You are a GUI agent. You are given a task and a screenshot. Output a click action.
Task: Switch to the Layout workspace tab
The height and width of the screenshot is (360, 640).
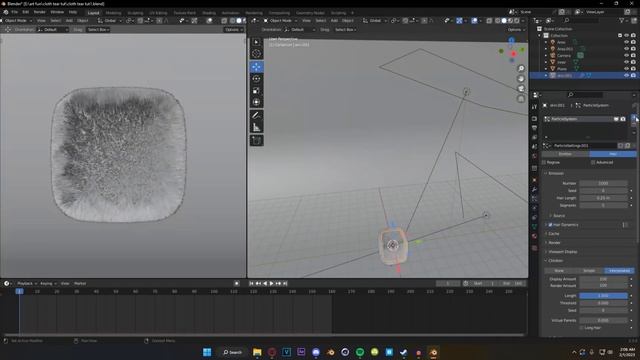(x=93, y=13)
